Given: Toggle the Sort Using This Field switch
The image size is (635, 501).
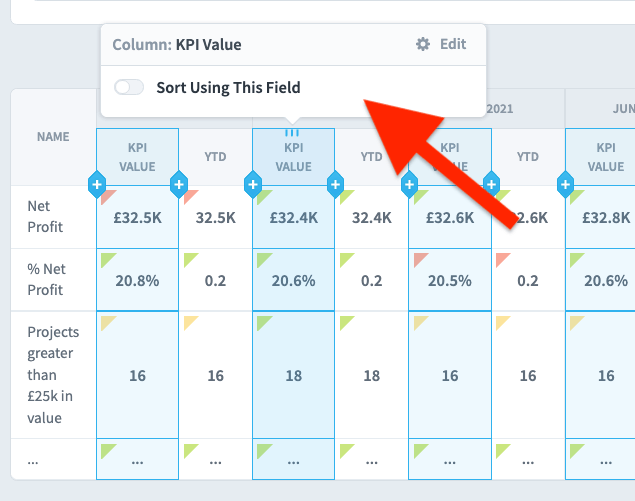Looking at the screenshot, I should click(129, 87).
